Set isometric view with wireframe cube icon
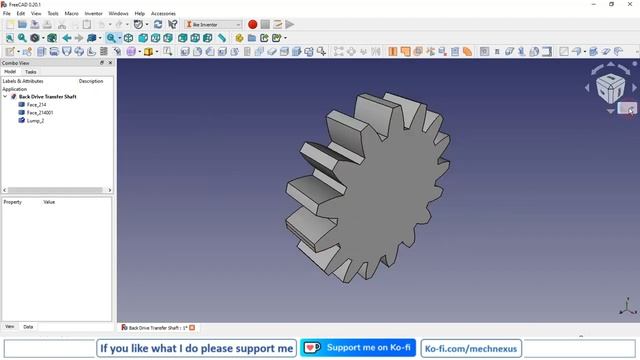Image resolution: width=640 pixels, height=360 pixels. [x=129, y=38]
